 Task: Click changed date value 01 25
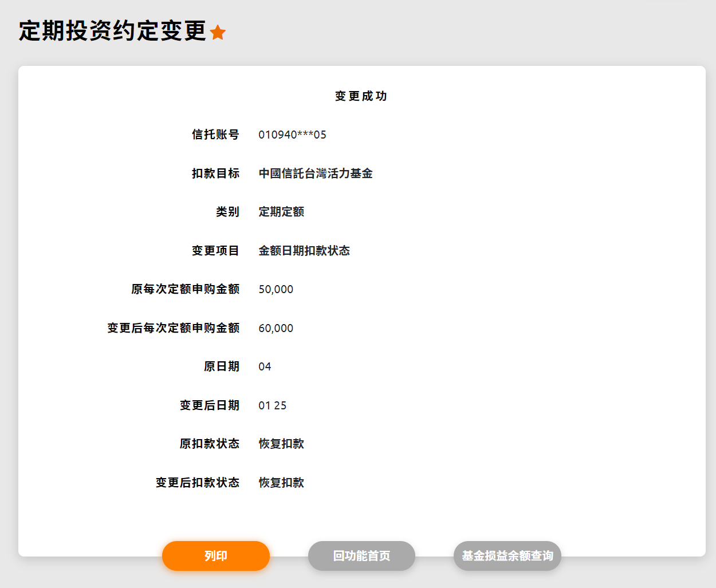[272, 405]
